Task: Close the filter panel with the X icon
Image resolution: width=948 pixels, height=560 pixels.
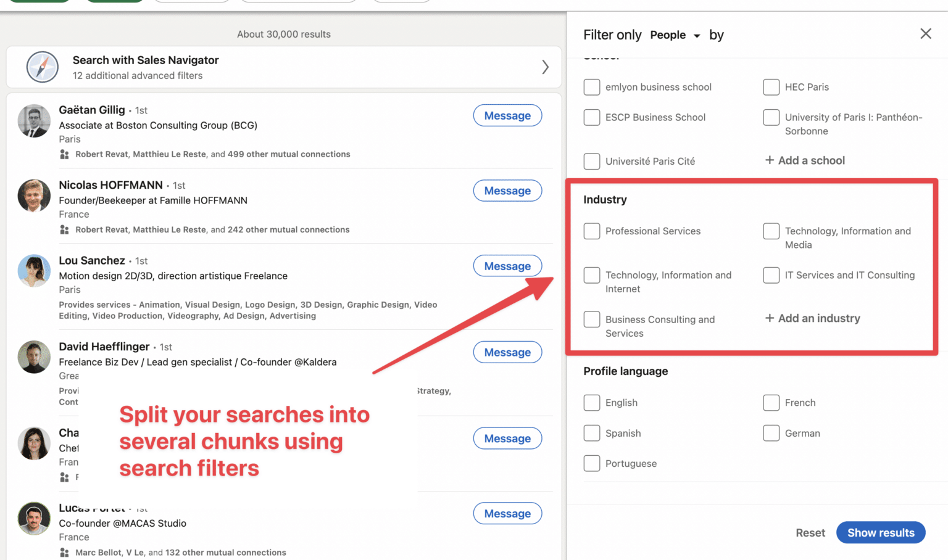Action: tap(926, 34)
